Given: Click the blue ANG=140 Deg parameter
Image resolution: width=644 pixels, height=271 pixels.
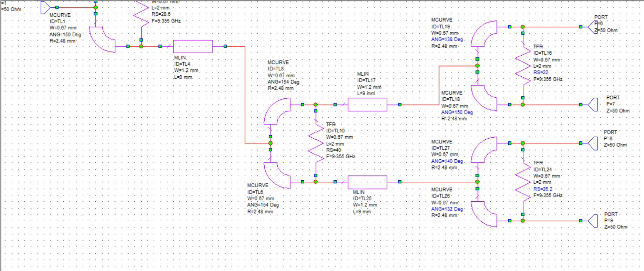Looking at the screenshot, I should 447,161.
